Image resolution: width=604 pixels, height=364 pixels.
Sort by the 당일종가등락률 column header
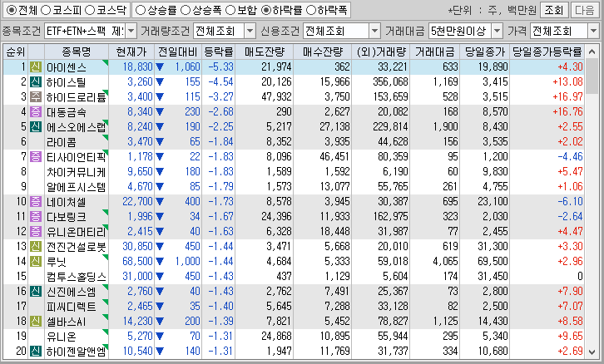tap(547, 52)
